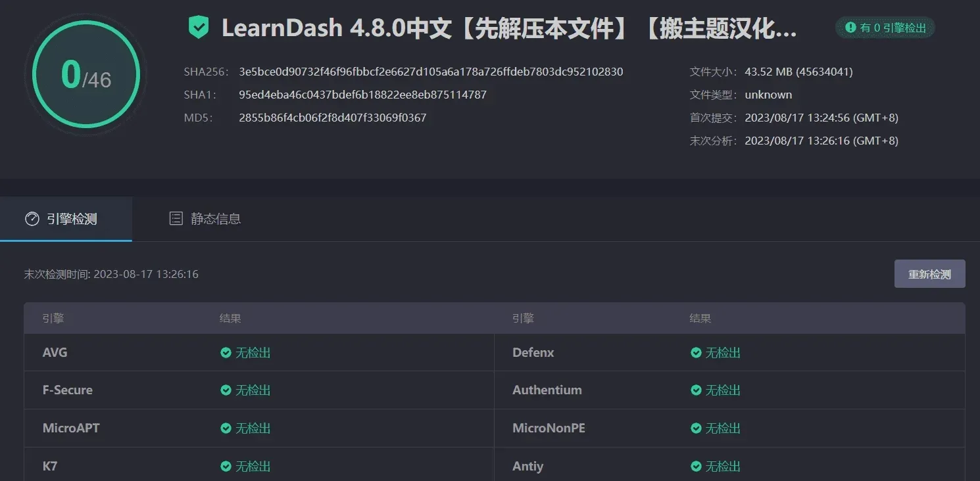Click the 重新检测 button
Image resolution: width=980 pixels, height=481 pixels.
(929, 274)
